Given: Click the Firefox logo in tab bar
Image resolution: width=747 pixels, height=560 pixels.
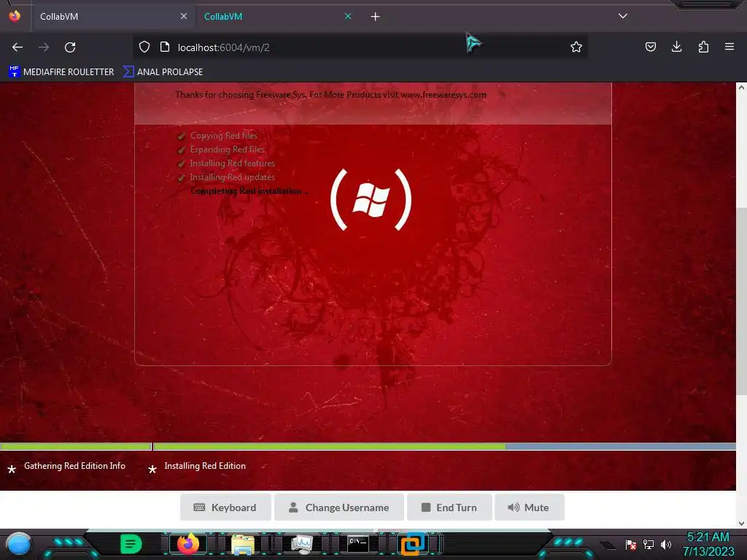Looking at the screenshot, I should [15, 16].
